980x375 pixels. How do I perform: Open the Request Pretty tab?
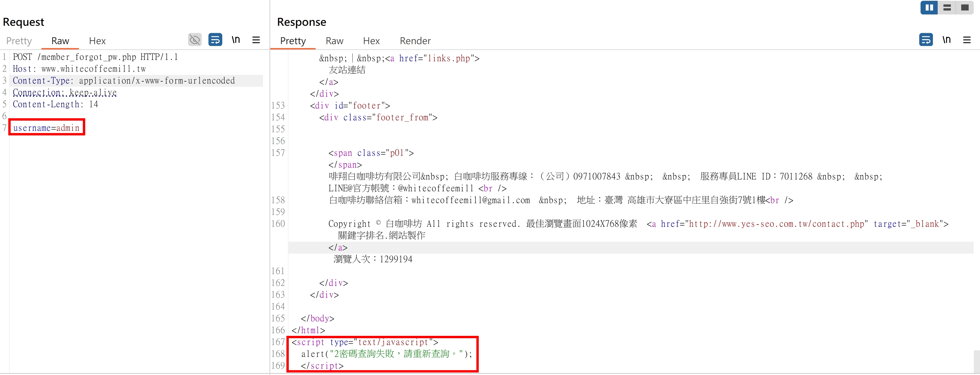click(19, 41)
